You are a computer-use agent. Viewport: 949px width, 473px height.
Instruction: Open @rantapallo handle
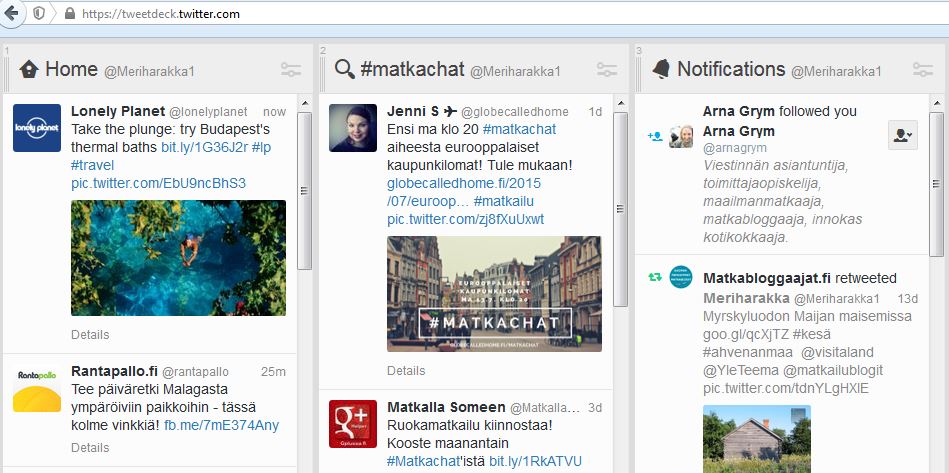click(195, 372)
